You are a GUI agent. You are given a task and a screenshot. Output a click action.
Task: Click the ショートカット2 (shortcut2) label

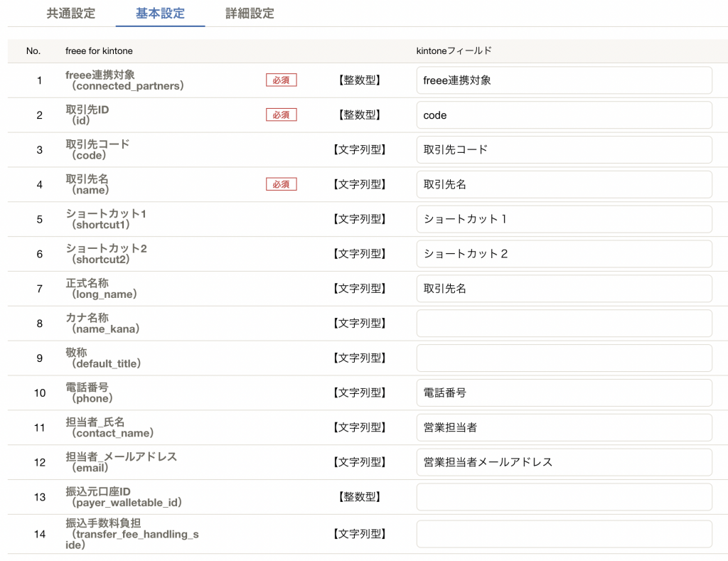(106, 254)
